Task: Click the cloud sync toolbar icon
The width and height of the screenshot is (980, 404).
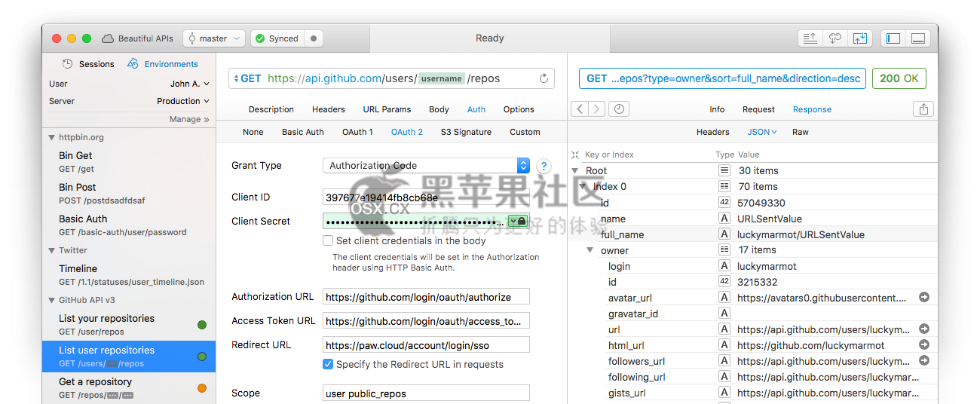Action: coord(835,38)
